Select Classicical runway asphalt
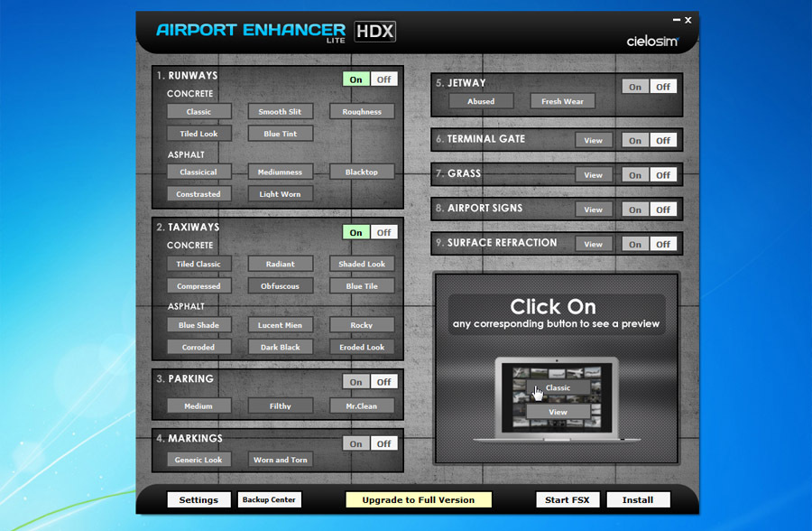Screen dimensions: 812x531 pyautogui.click(x=198, y=172)
